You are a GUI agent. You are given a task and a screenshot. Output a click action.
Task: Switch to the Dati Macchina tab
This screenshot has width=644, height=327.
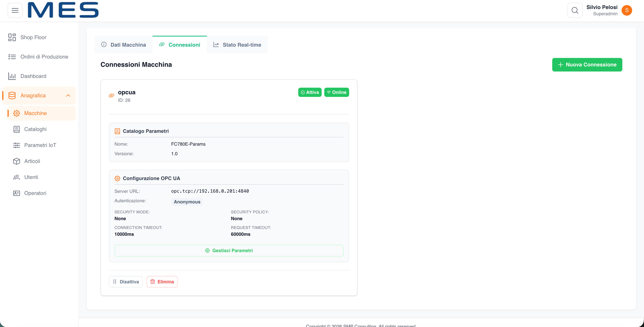point(123,45)
